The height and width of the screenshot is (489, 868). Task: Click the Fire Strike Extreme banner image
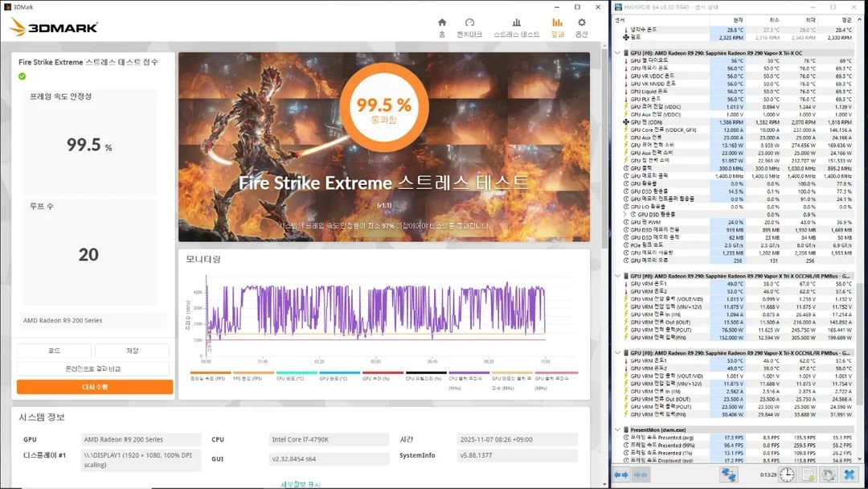pyautogui.click(x=383, y=146)
